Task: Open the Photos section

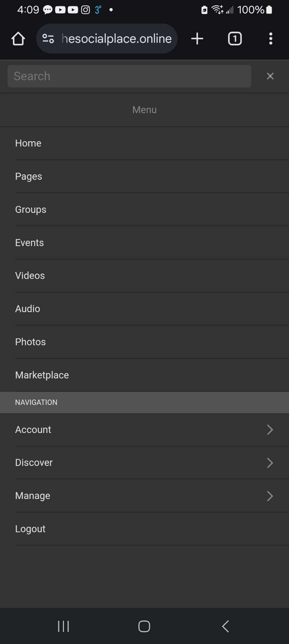Action: click(31, 342)
